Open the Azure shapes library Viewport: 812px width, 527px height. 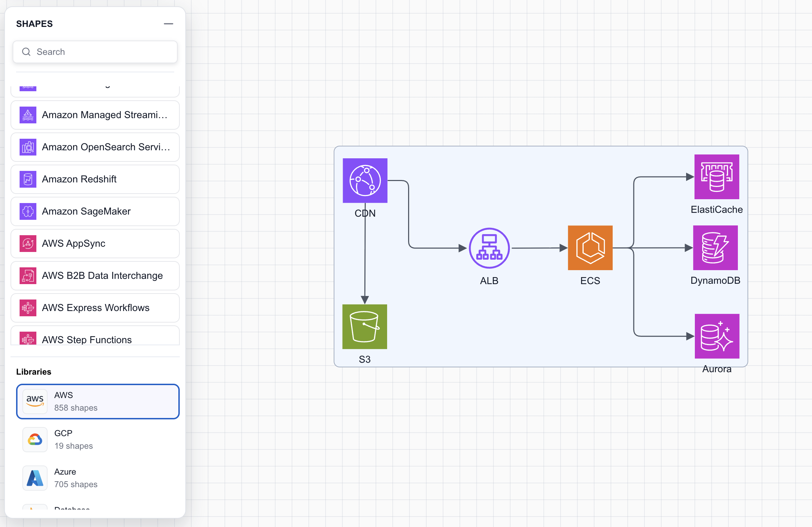98,478
